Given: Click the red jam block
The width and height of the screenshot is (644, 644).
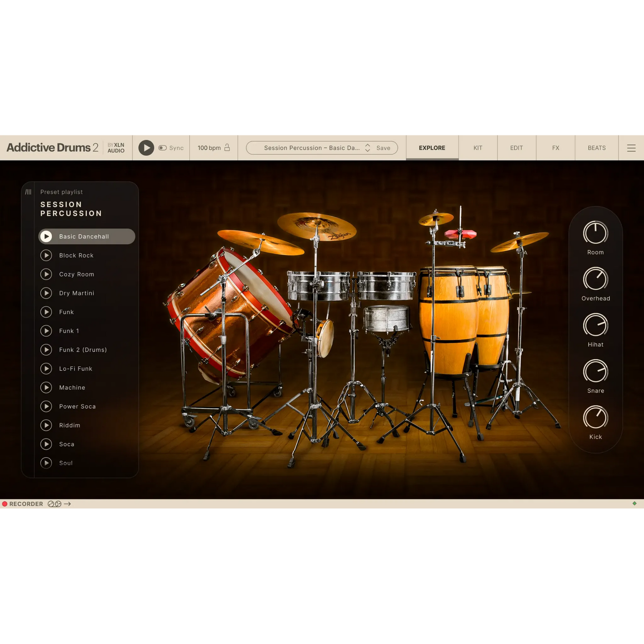Looking at the screenshot, I should click(x=461, y=234).
